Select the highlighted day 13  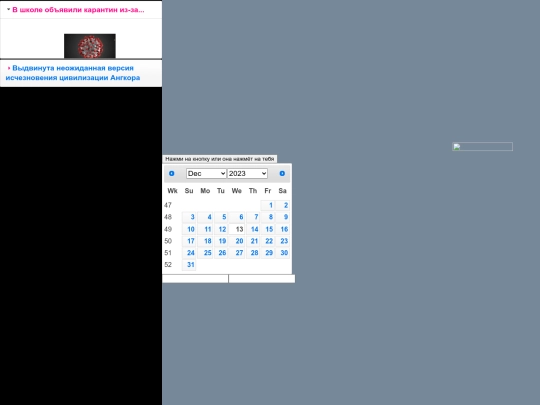237,229
